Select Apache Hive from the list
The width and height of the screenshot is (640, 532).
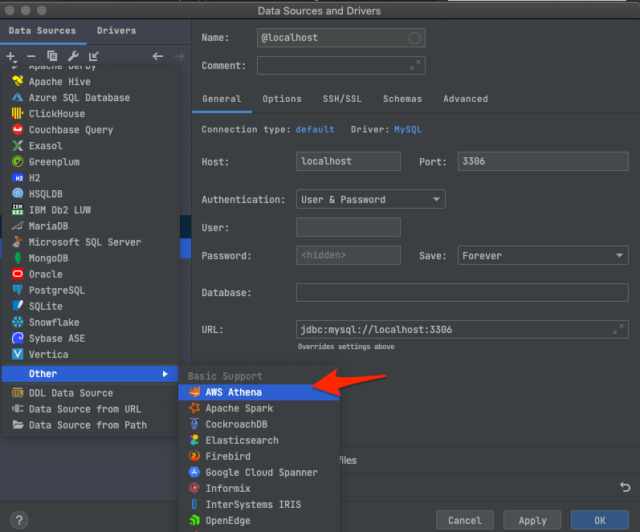click(x=91, y=82)
